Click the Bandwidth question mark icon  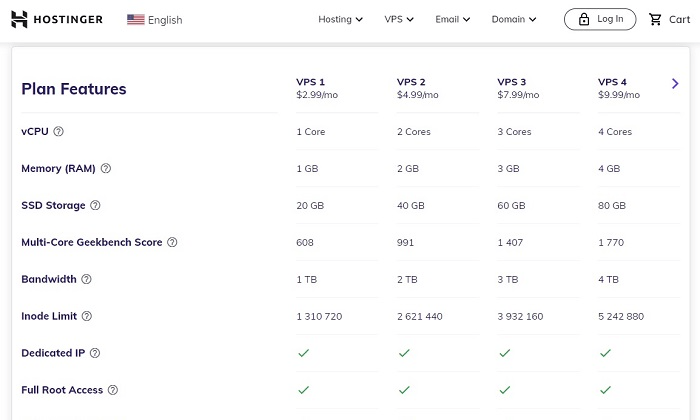point(86,279)
